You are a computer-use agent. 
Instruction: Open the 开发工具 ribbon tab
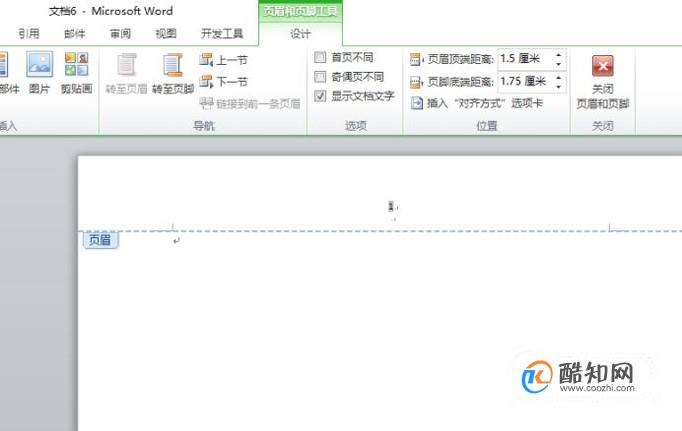tap(222, 33)
